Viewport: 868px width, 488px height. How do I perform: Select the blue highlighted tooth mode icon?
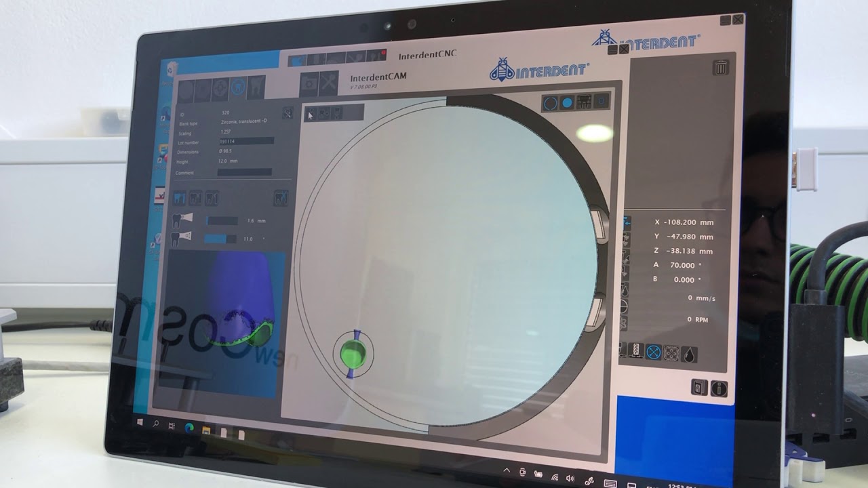[179, 198]
